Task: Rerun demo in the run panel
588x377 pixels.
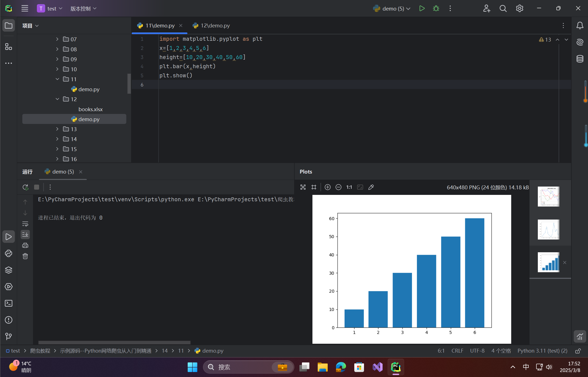Action: tap(26, 187)
